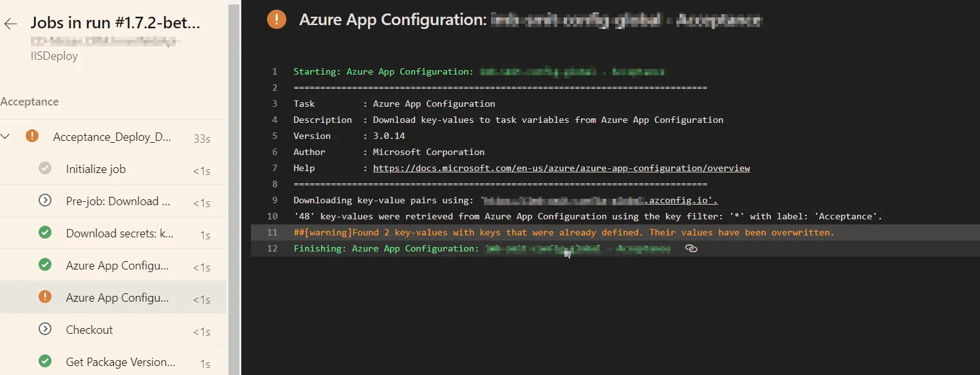
Task: Open the Checkout step
Action: (113, 329)
